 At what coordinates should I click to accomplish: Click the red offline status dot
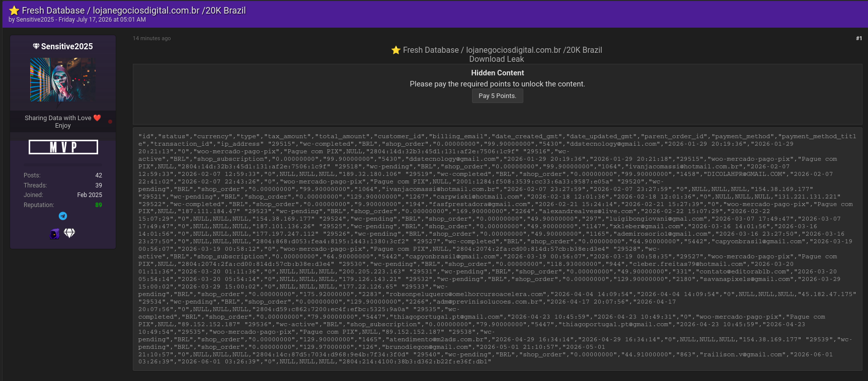click(x=110, y=122)
